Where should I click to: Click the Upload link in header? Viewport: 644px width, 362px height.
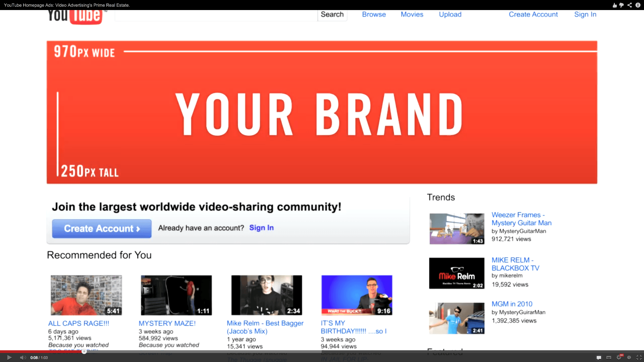[450, 14]
